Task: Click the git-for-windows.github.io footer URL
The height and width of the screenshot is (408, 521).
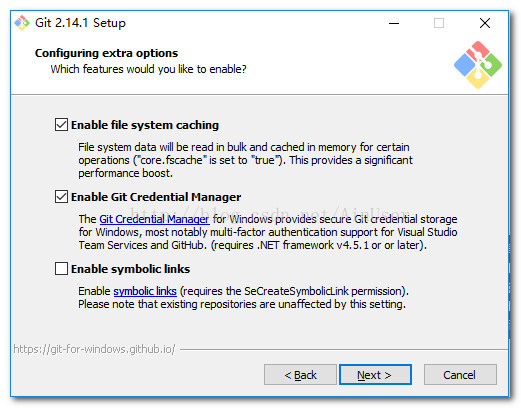Action: 94,349
